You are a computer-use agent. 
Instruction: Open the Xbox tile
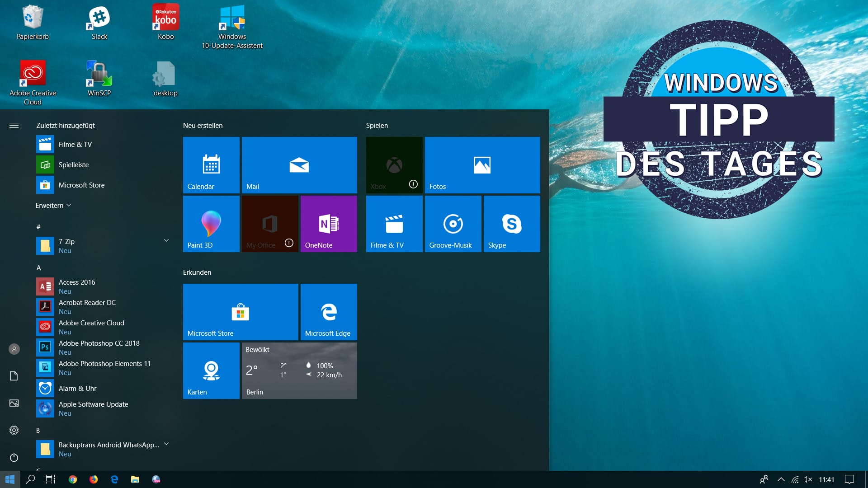[394, 165]
